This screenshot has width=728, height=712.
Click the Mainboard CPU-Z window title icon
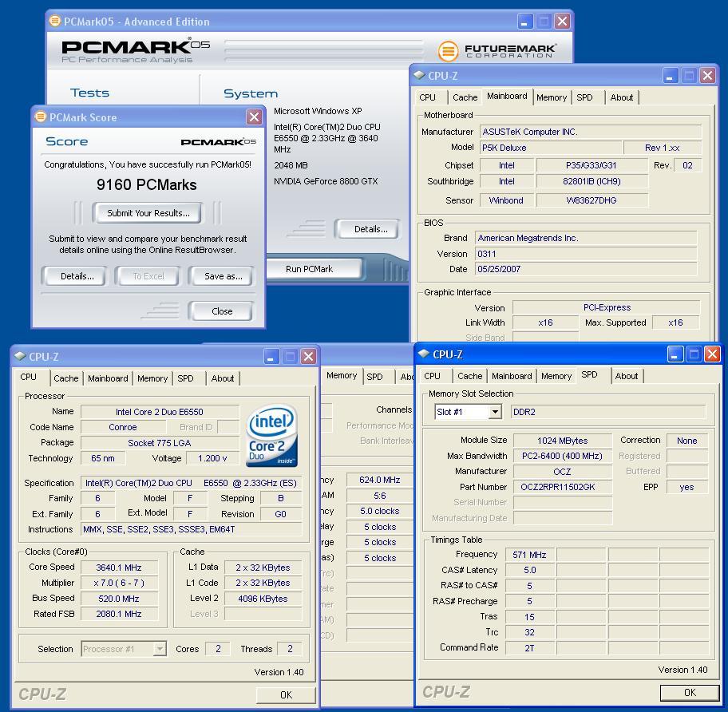419,75
